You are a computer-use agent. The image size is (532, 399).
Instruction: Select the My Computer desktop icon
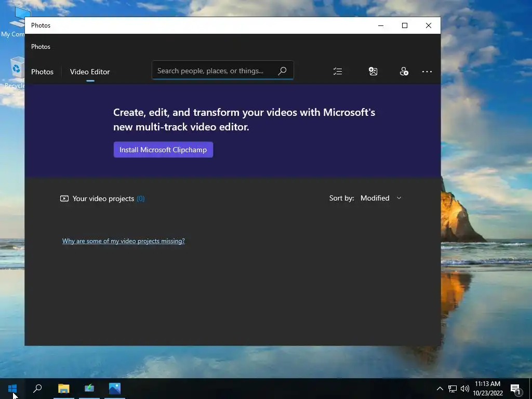(14, 21)
